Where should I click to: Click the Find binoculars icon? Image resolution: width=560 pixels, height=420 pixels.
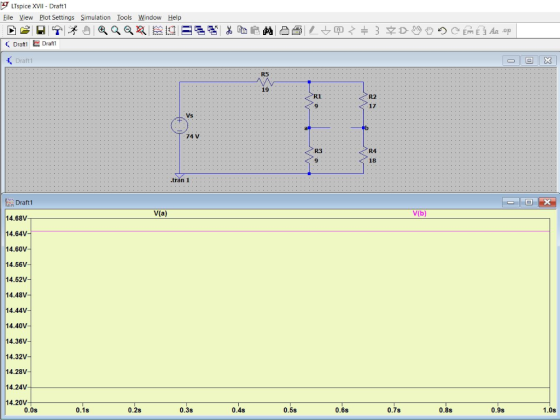[268, 31]
